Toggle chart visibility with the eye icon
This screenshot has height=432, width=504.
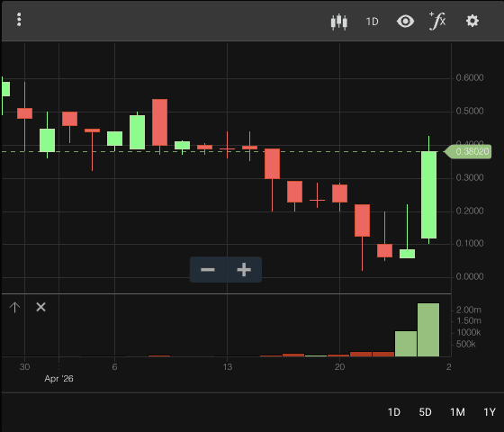[405, 22]
